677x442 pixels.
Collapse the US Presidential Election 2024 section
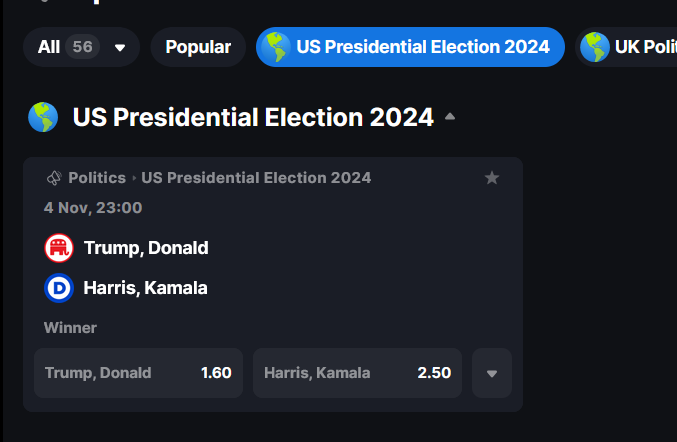[x=450, y=116]
